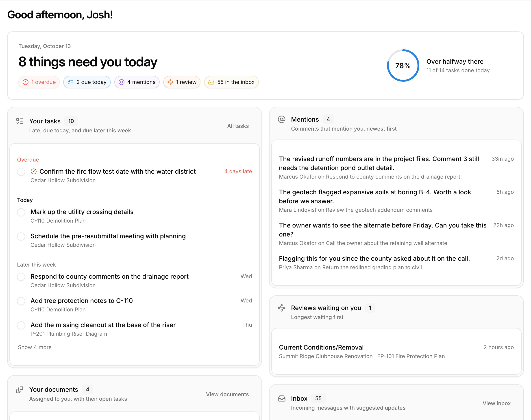Image resolution: width=531 pixels, height=420 pixels.
Task: Click the 'Tuesday, October 13' date text
Action: [45, 46]
